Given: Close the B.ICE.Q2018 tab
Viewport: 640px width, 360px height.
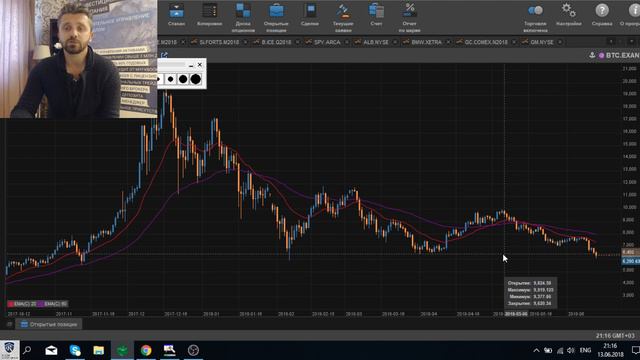Looking at the screenshot, I should [298, 42].
